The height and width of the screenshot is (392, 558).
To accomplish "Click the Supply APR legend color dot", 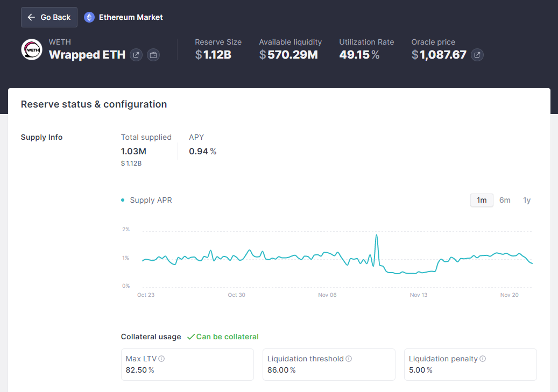I will click(x=123, y=200).
